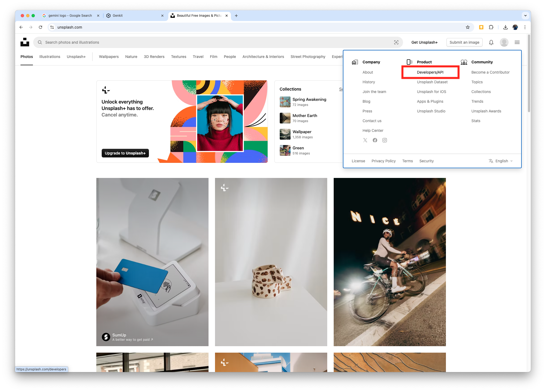Click the Search photos and illustrations field
This screenshot has height=392, width=546.
pos(218,42)
